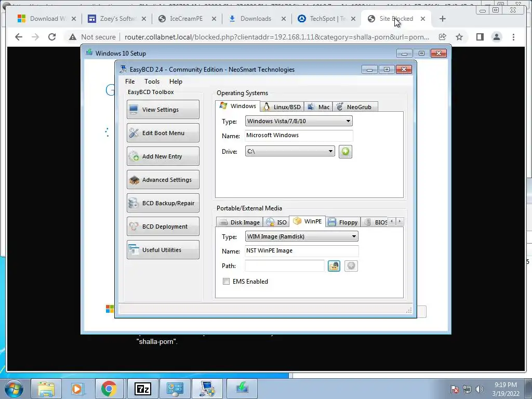
Task: Click the volume icon in system tray
Action: tap(479, 389)
